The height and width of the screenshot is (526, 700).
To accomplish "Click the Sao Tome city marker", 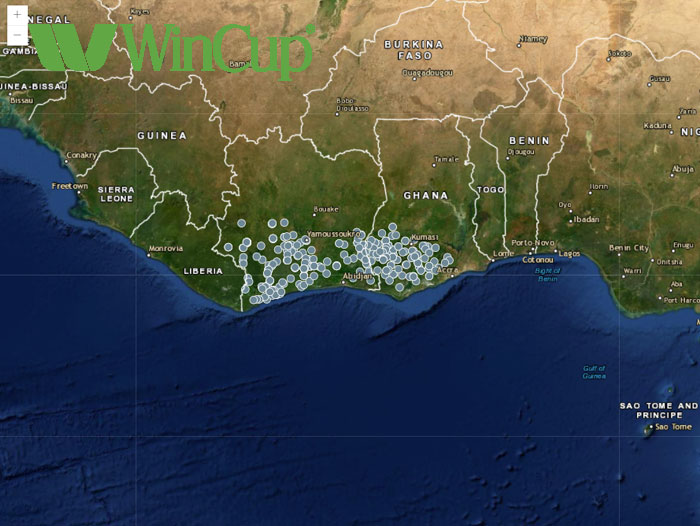I will click(x=648, y=429).
